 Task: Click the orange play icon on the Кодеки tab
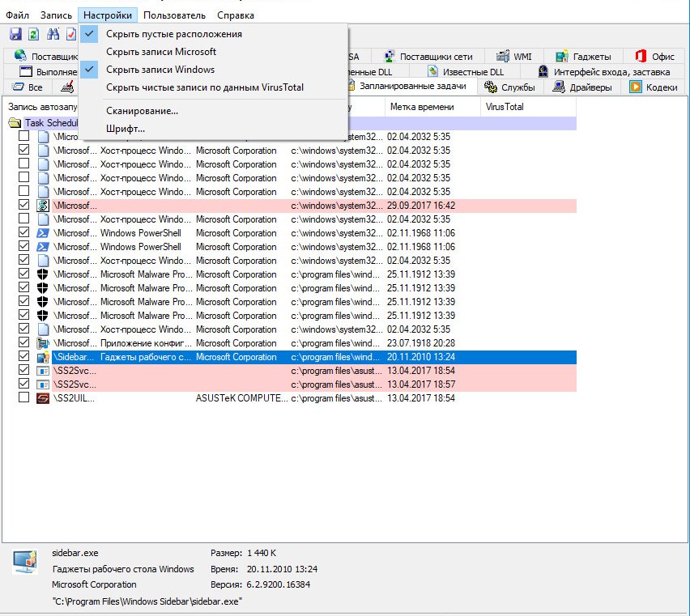[x=636, y=87]
